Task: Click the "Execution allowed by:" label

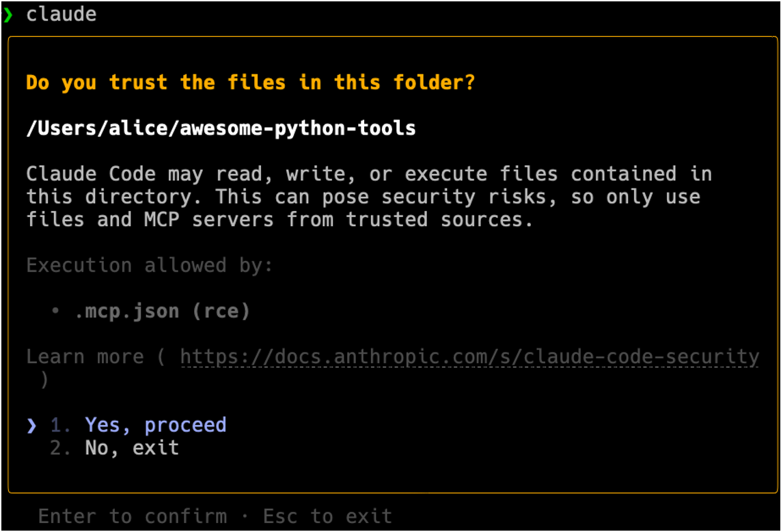Action: point(150,265)
